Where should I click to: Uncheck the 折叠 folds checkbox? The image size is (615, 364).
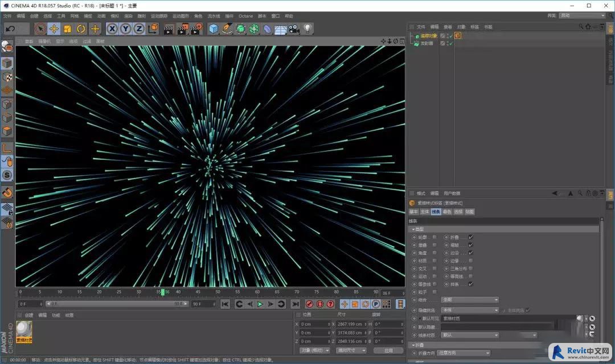click(x=471, y=237)
